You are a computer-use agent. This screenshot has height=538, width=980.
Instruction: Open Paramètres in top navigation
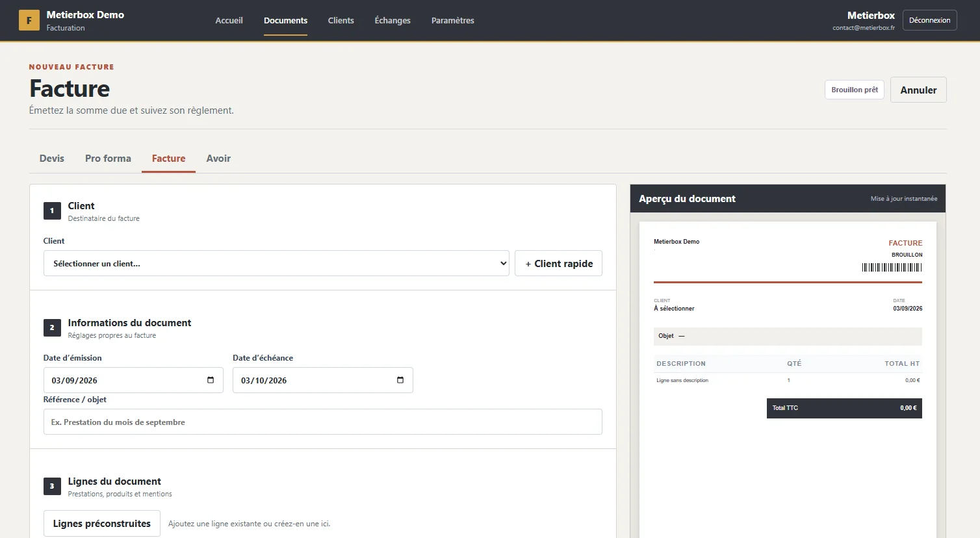pyautogui.click(x=453, y=20)
